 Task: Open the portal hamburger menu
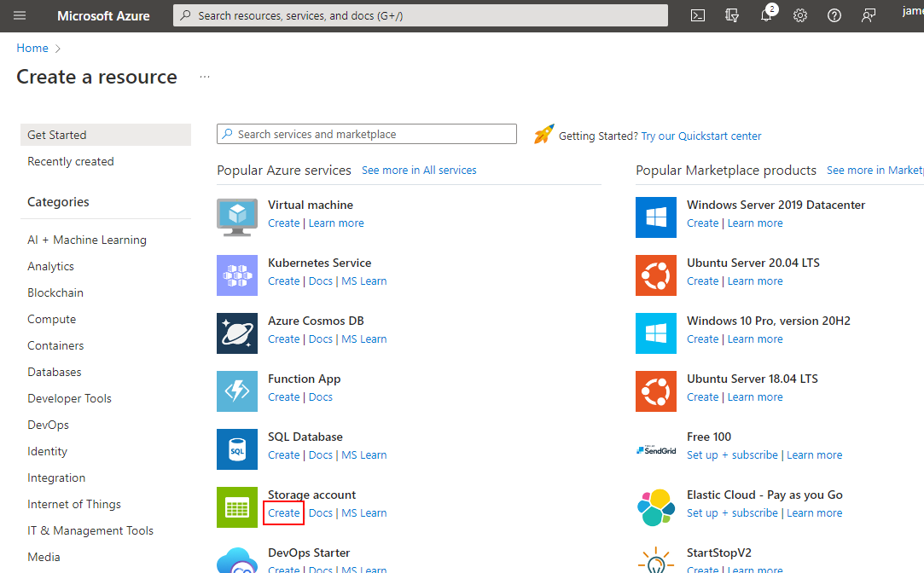click(20, 16)
